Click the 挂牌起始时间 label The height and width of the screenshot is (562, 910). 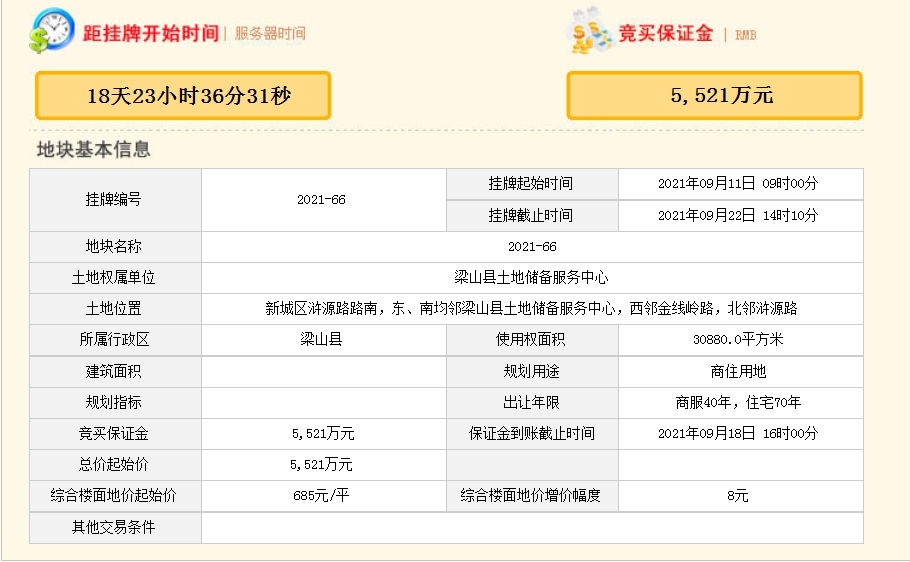(x=530, y=183)
